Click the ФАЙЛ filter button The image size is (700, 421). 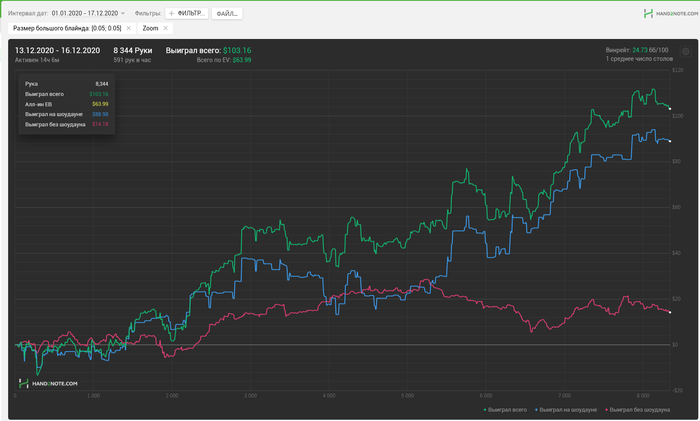[226, 13]
